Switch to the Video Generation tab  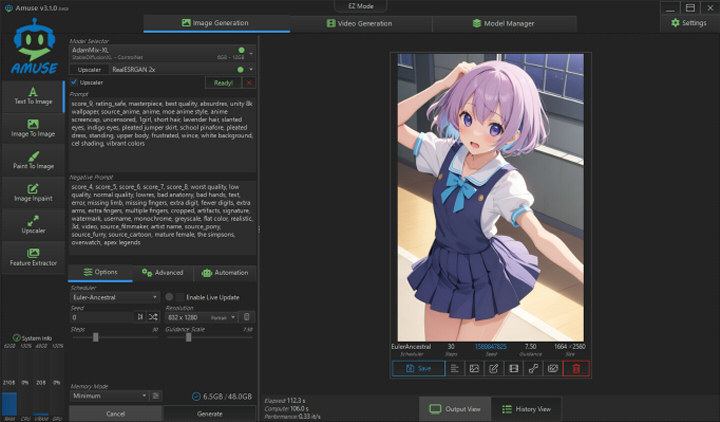360,23
